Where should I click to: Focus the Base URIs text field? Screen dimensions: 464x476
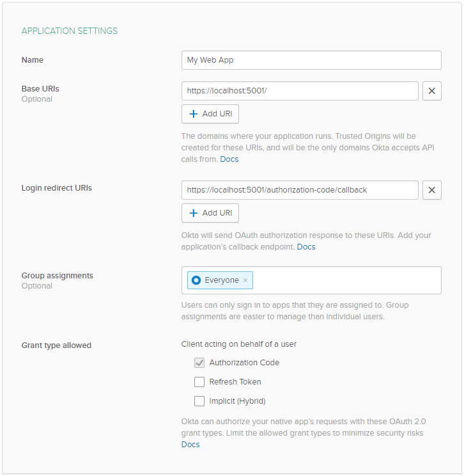click(x=300, y=91)
